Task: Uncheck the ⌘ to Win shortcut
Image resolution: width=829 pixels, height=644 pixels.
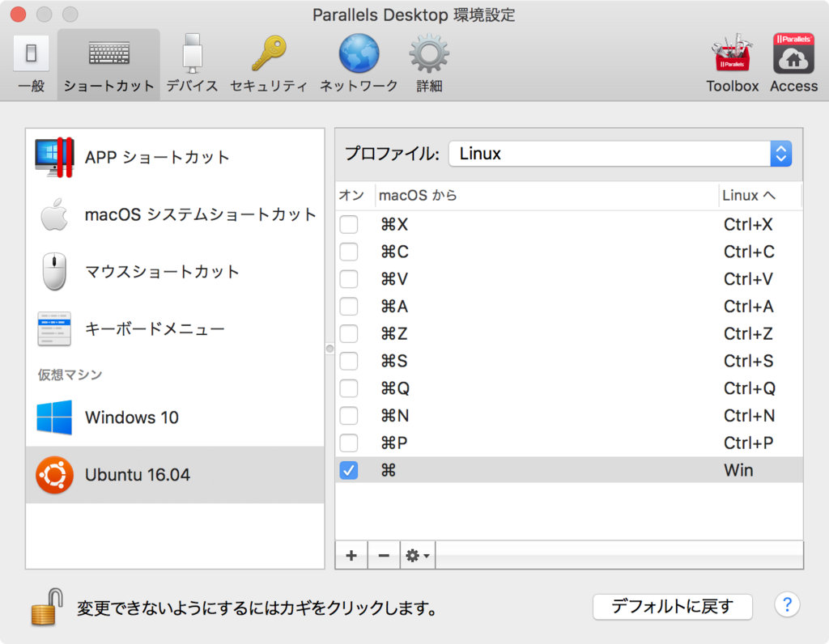Action: [x=348, y=470]
